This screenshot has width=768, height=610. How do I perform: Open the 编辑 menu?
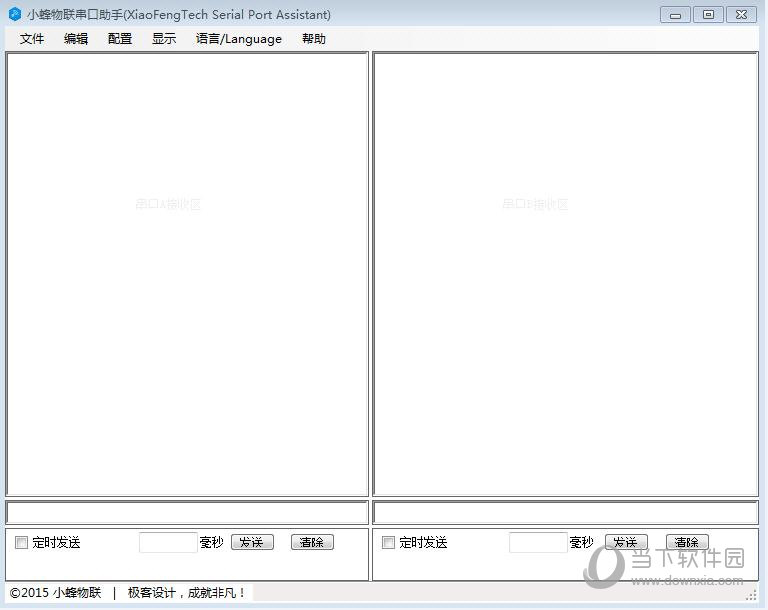click(x=76, y=39)
